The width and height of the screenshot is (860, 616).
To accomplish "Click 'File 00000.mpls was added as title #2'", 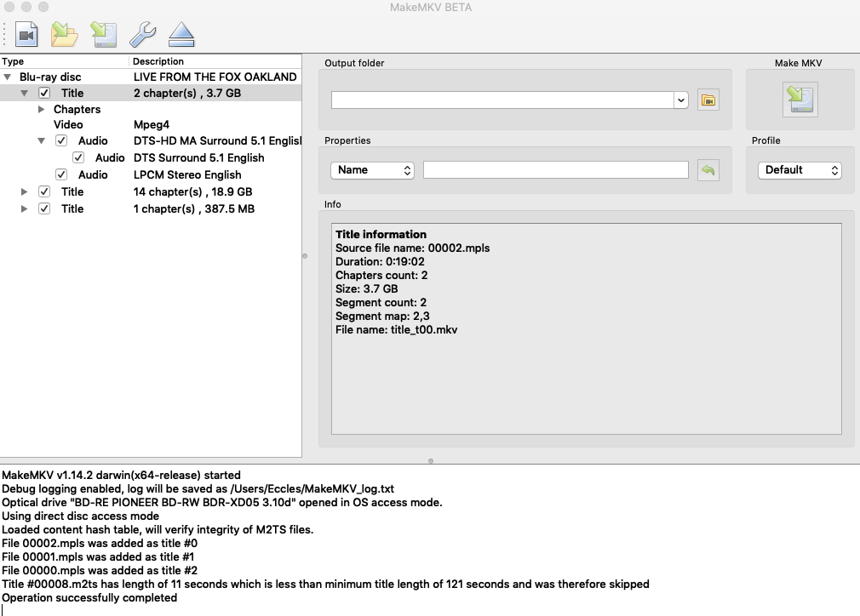I will 100,571.
